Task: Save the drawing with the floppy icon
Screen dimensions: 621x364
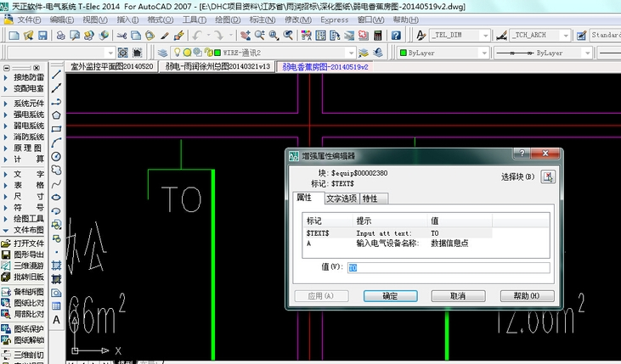Action: [x=42, y=36]
